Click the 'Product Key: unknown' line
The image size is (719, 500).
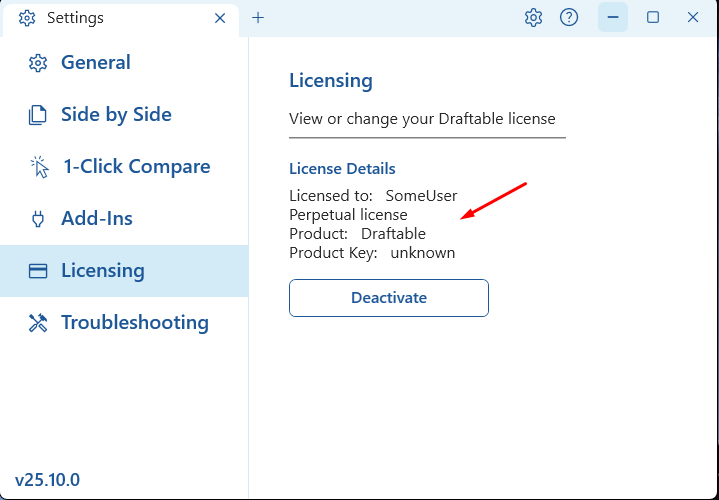[x=372, y=253]
